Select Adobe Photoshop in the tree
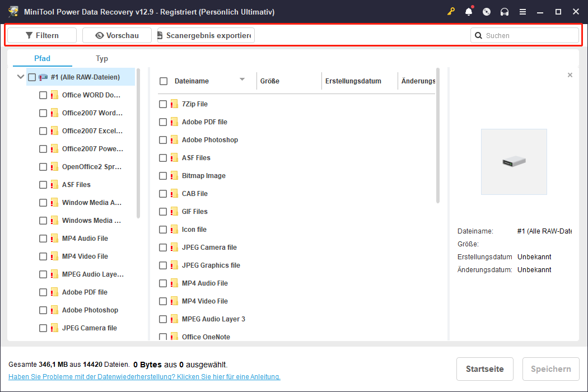The height and width of the screenshot is (392, 588). [90, 310]
